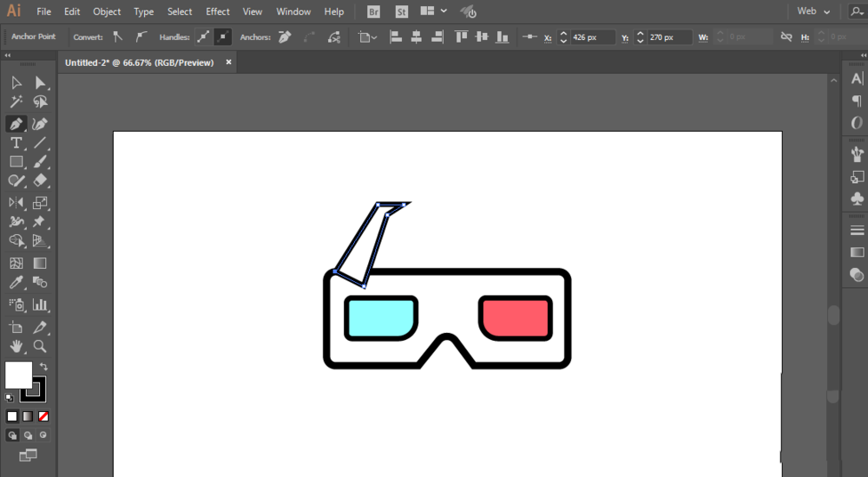Screen dimensions: 868x477
Task: Convert anchor points to corner
Action: [118, 37]
